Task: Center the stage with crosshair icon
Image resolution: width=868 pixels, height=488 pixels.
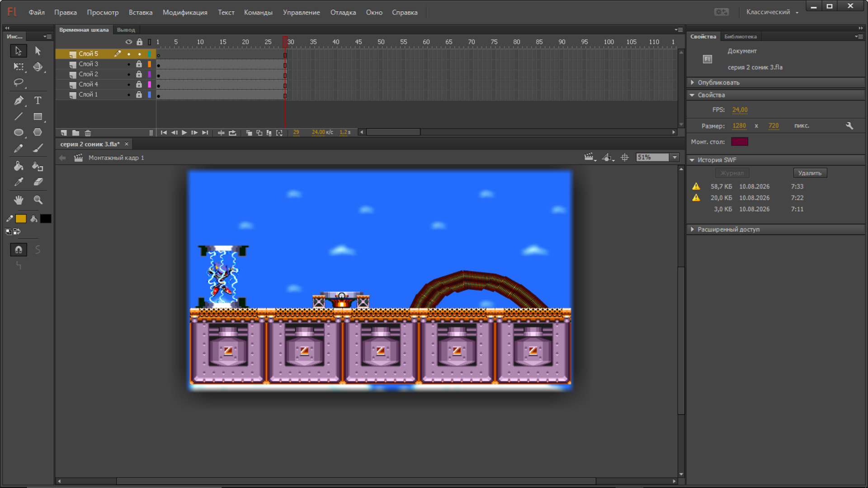Action: pyautogui.click(x=625, y=157)
